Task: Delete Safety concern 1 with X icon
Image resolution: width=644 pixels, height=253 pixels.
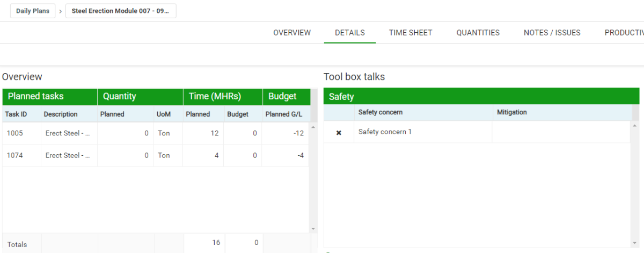Action: tap(339, 133)
